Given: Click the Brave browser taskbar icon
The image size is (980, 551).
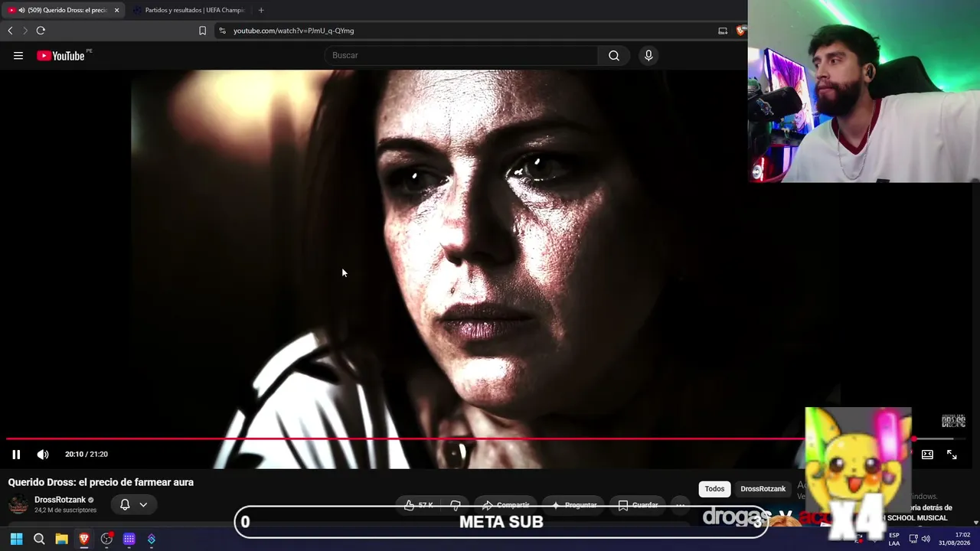Looking at the screenshot, I should [x=84, y=540].
